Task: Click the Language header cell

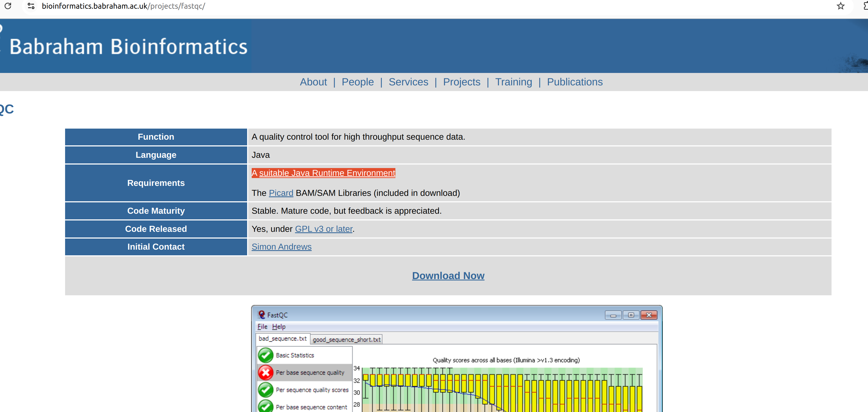Action: 156,155
